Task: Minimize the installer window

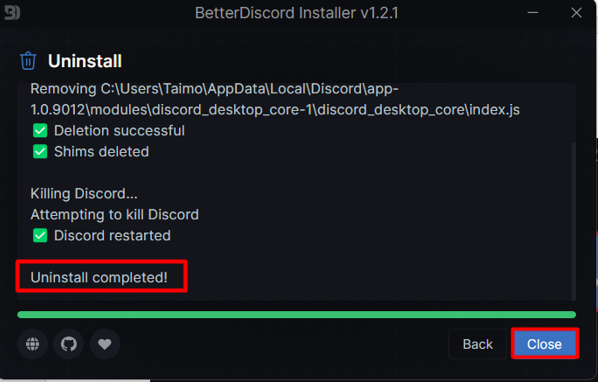Action: pos(533,13)
